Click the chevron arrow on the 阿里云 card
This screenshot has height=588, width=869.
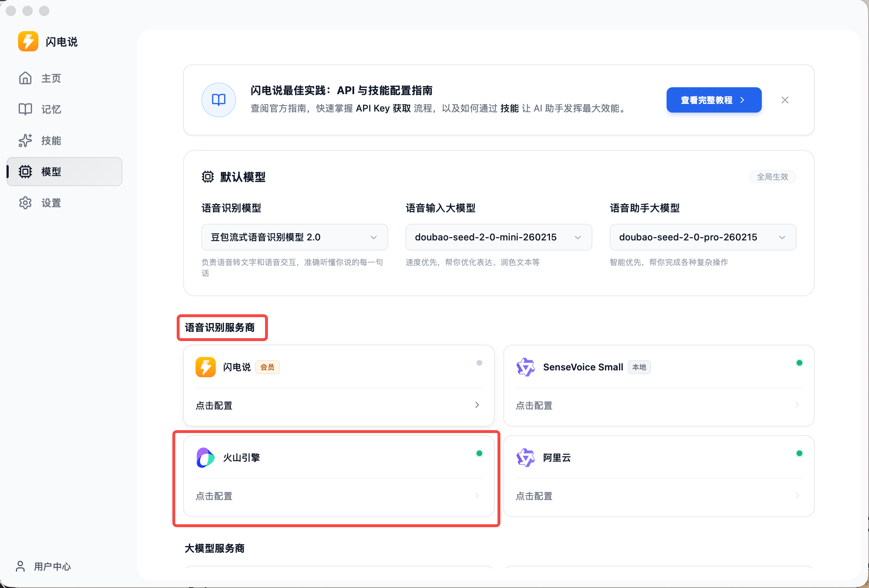coord(797,495)
